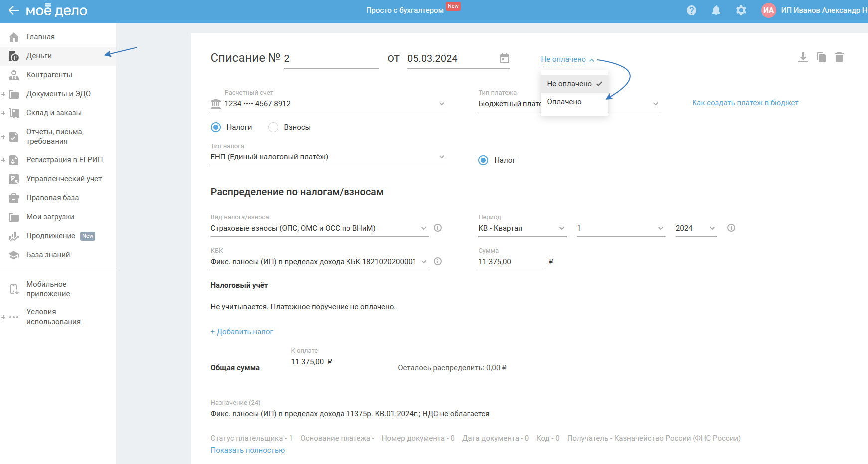The height and width of the screenshot is (464, 868).
Task: Select the Взносы radio button
Action: pyautogui.click(x=273, y=127)
